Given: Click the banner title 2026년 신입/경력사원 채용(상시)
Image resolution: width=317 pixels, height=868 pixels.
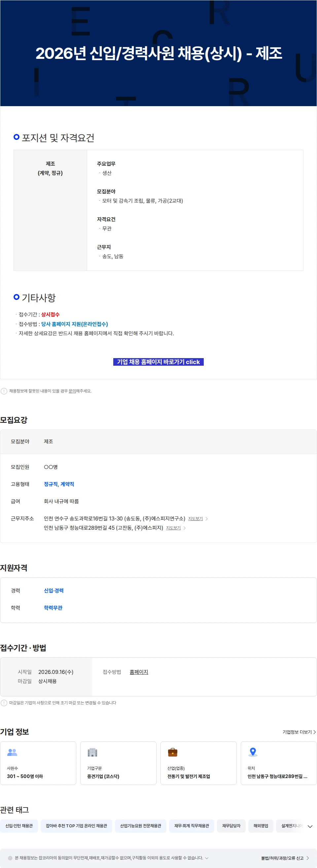Looking at the screenshot, I should [159, 54].
